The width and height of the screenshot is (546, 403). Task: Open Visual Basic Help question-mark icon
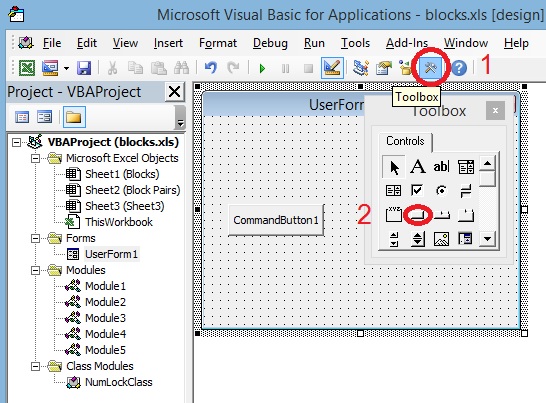pos(459,68)
